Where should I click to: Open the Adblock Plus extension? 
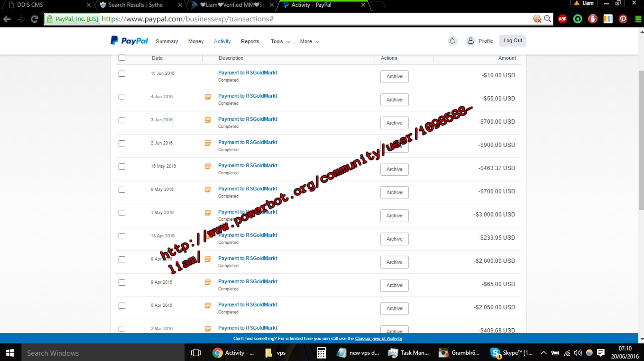[x=562, y=19]
